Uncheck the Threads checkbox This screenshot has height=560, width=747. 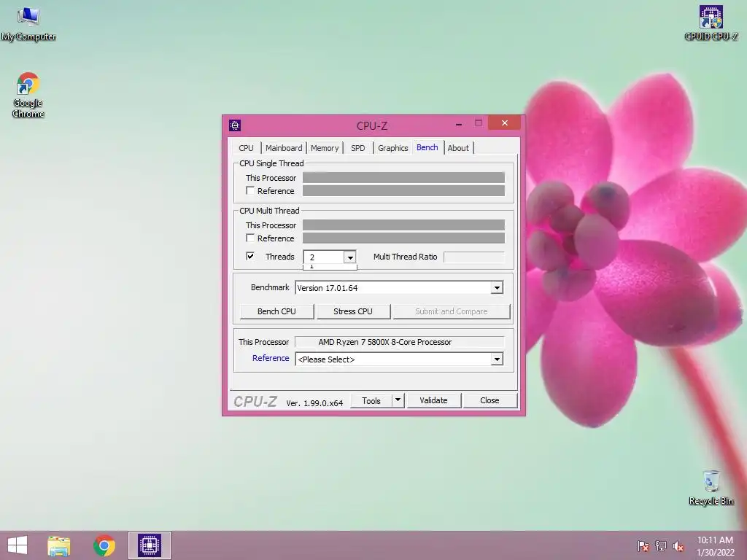(250, 256)
